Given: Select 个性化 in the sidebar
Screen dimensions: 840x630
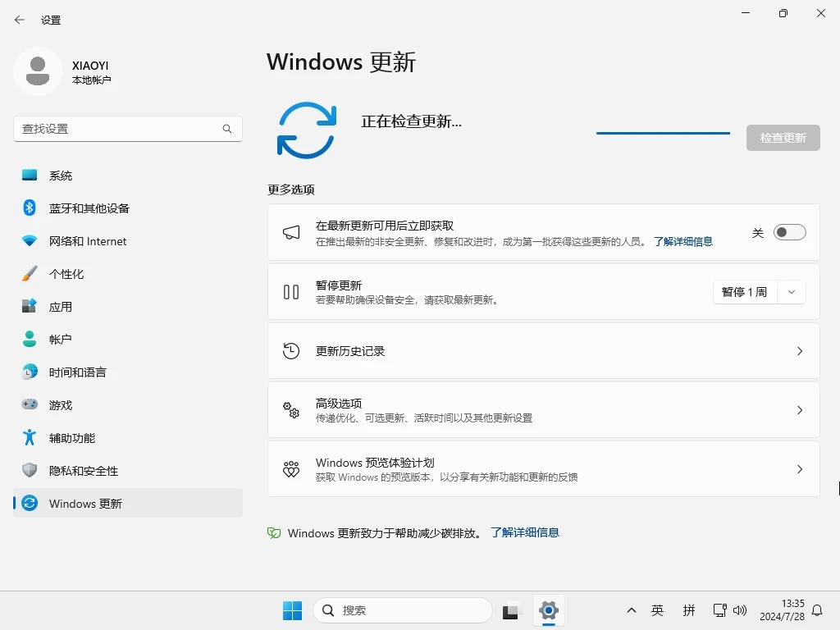Looking at the screenshot, I should (x=128, y=274).
